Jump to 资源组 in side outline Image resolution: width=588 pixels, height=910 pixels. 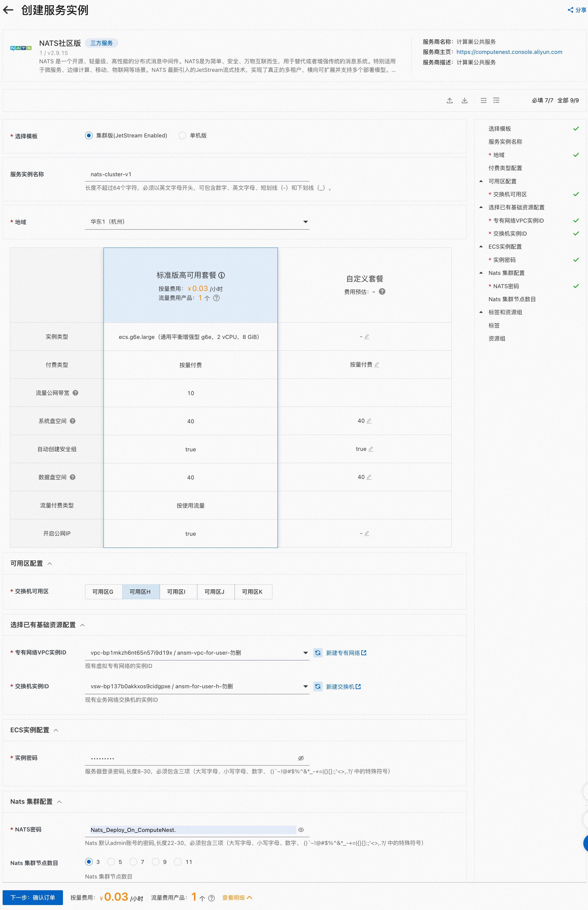[x=497, y=338]
